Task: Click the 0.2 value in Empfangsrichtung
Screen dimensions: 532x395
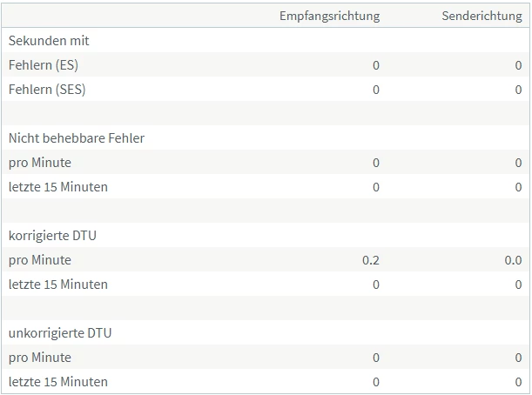Action: tap(371, 259)
